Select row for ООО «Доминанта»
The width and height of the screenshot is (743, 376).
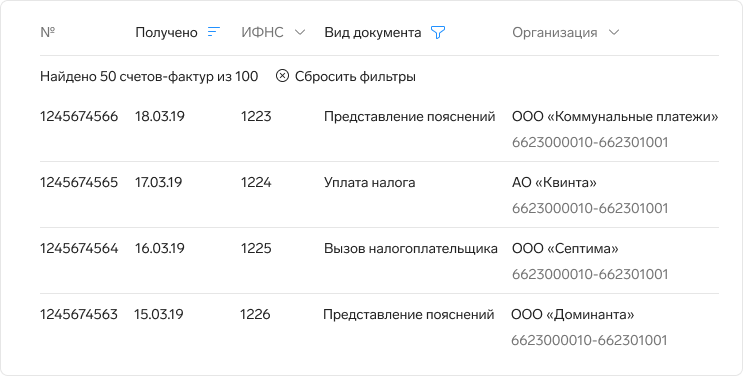pos(379,326)
